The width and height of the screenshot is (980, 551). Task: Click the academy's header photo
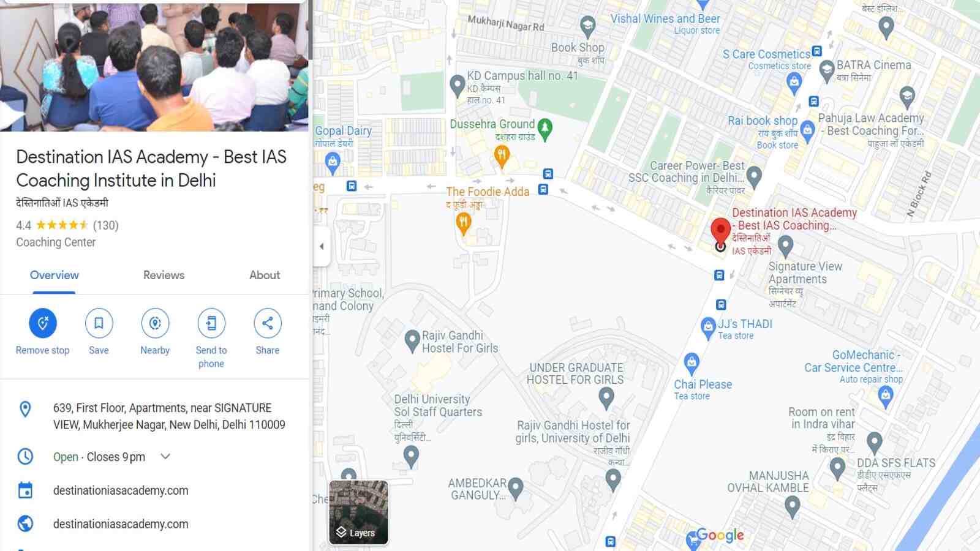(x=154, y=66)
